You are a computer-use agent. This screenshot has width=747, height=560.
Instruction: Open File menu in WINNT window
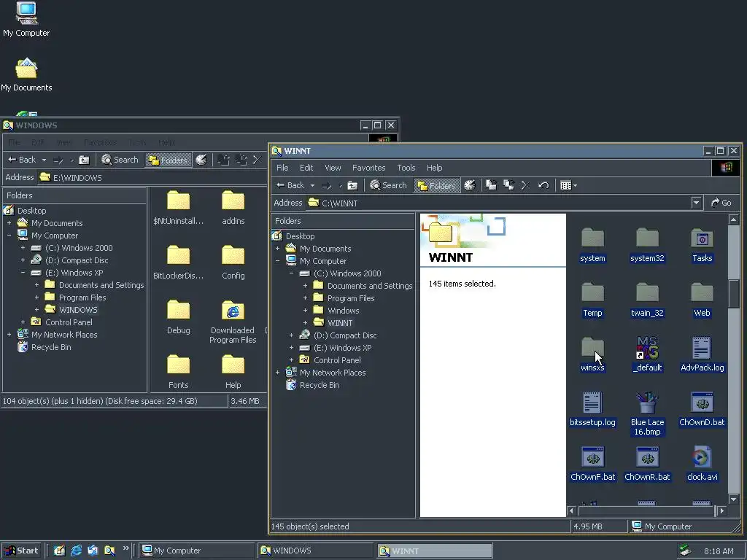coord(282,168)
